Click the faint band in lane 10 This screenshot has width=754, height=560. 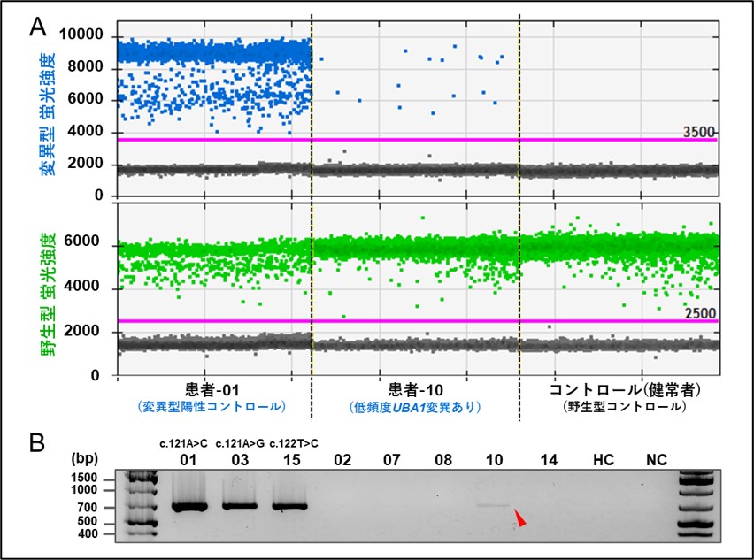click(x=493, y=506)
